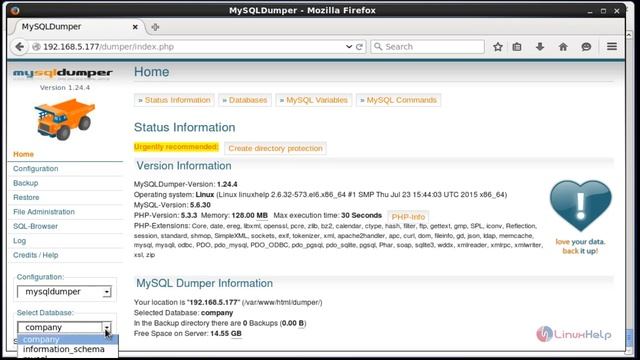Image resolution: width=640 pixels, height=360 pixels.
Task: Bookmark this page with the star icon
Action: tap(498, 47)
